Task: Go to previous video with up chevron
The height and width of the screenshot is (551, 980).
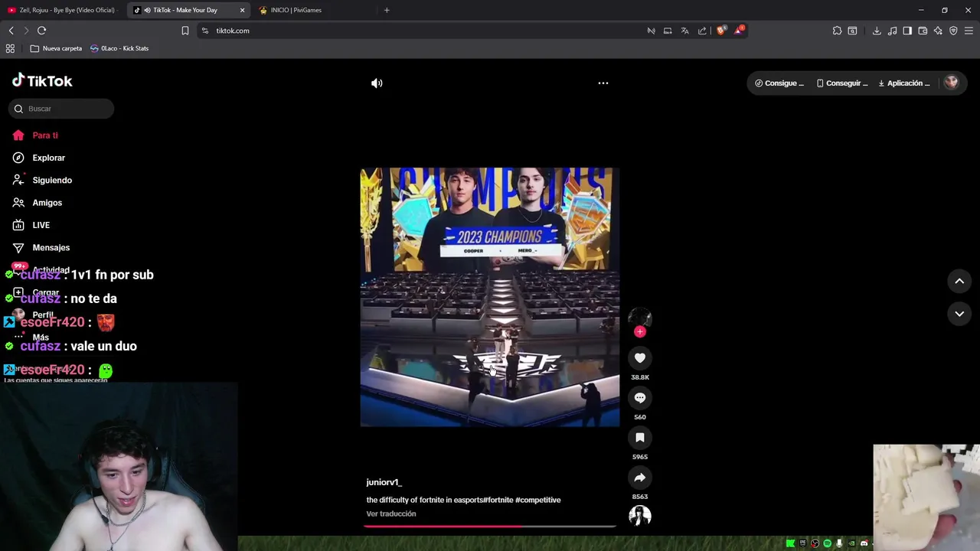Action: point(959,281)
